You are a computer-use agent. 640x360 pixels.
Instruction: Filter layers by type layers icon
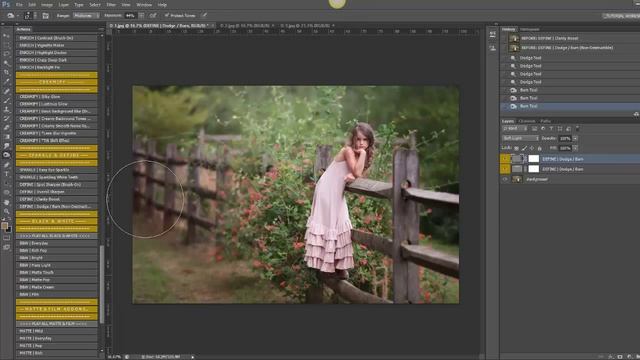(551, 129)
